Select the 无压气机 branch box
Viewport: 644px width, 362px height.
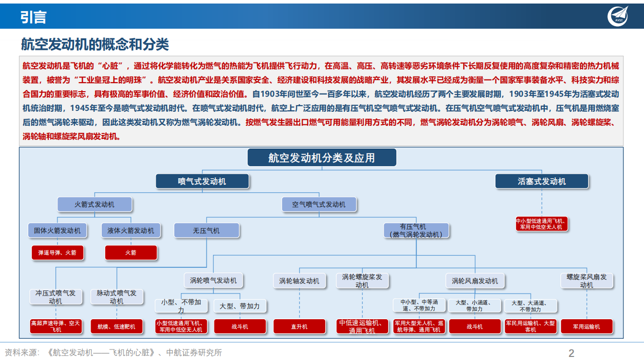point(206,230)
